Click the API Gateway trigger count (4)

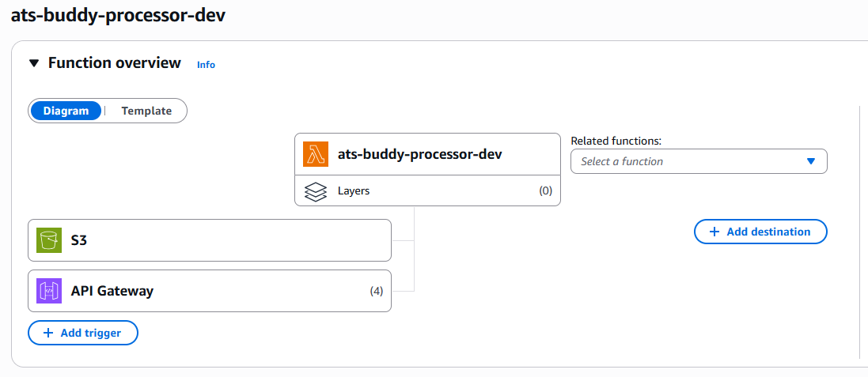coord(377,291)
